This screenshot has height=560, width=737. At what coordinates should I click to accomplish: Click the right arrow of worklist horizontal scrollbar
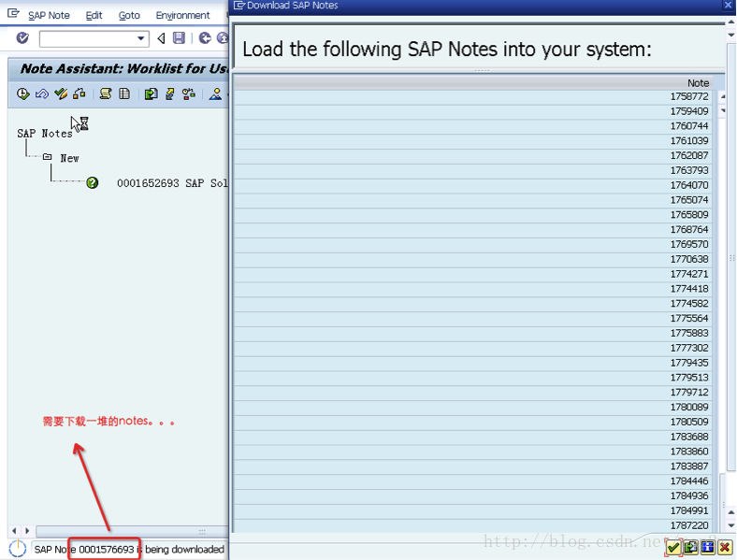tap(27, 530)
